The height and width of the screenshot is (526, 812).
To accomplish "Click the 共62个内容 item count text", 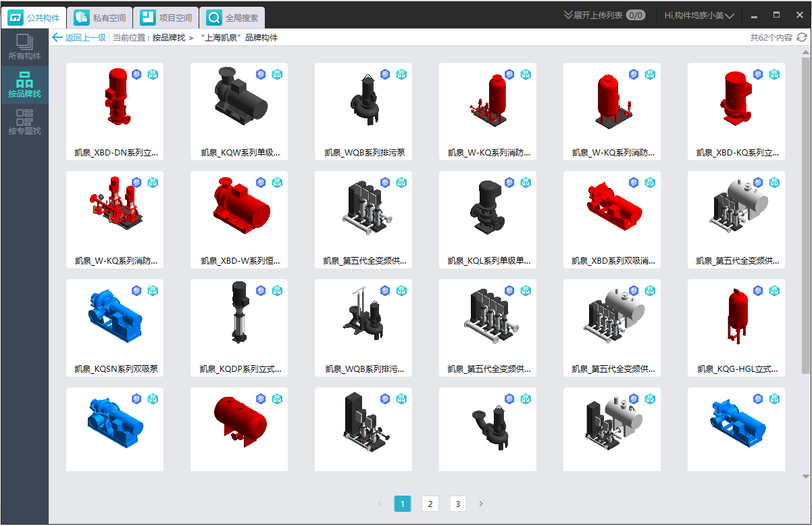I will (771, 38).
